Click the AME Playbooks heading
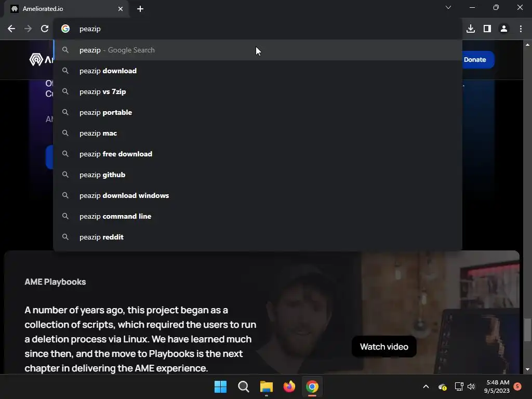 coord(55,282)
